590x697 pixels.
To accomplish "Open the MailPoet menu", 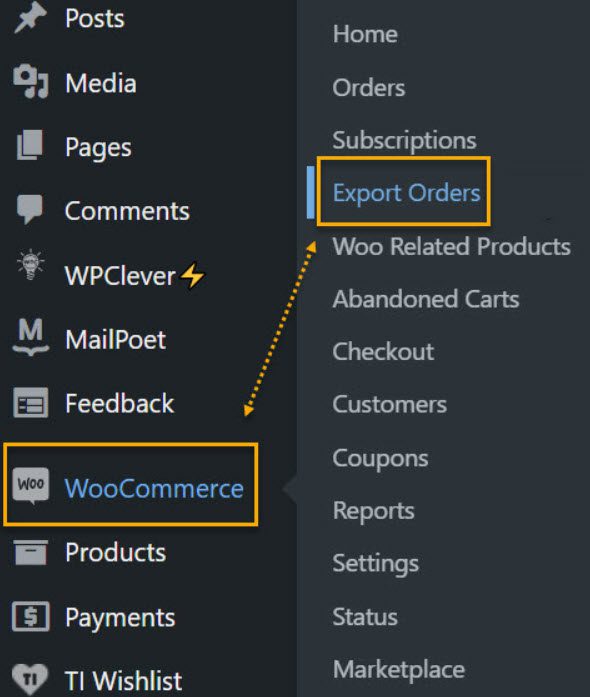I will (x=116, y=340).
